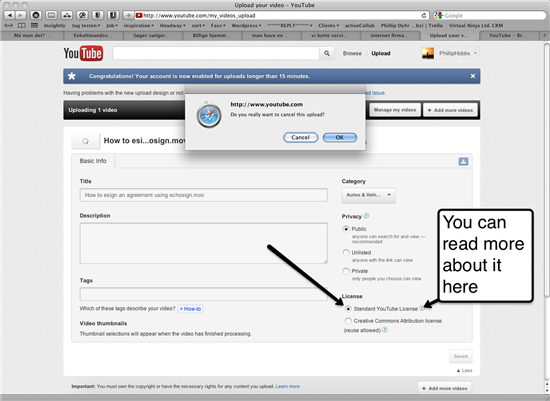Click the Manage my videos button

[x=395, y=110]
